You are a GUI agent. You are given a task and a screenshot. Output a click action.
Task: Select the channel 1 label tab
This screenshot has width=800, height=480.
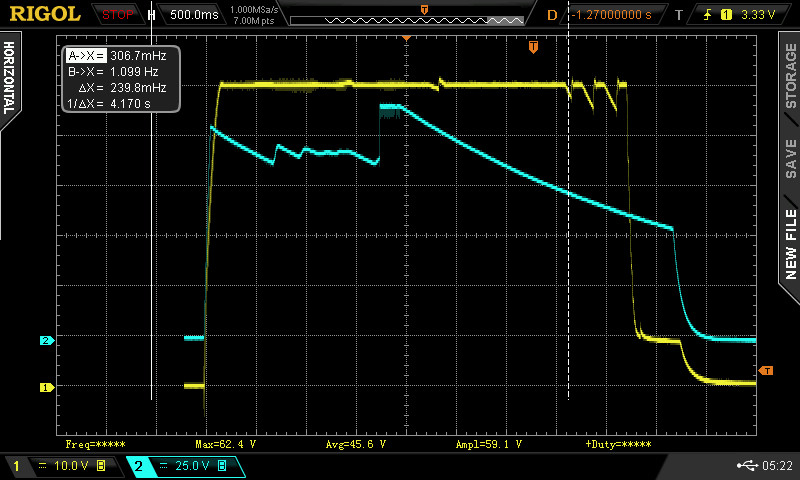pyautogui.click(x=16, y=466)
